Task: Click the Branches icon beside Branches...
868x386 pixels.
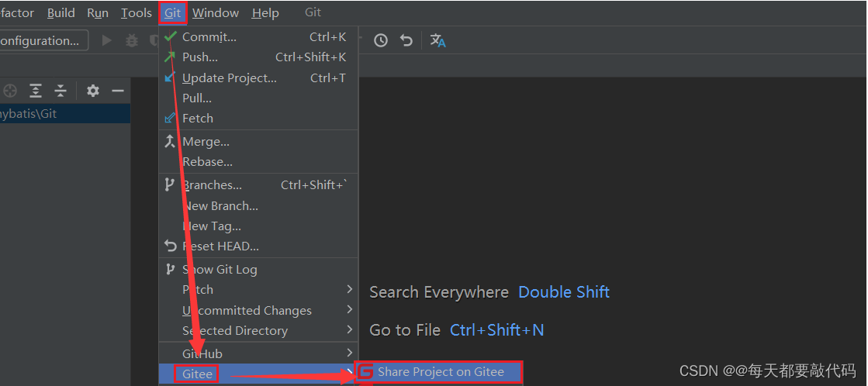Action: pos(169,184)
